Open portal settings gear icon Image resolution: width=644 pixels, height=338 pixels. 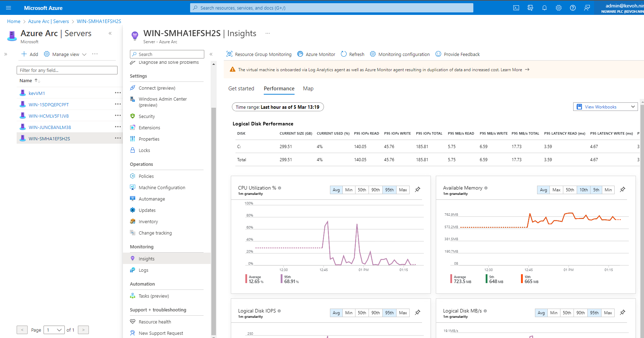point(559,8)
